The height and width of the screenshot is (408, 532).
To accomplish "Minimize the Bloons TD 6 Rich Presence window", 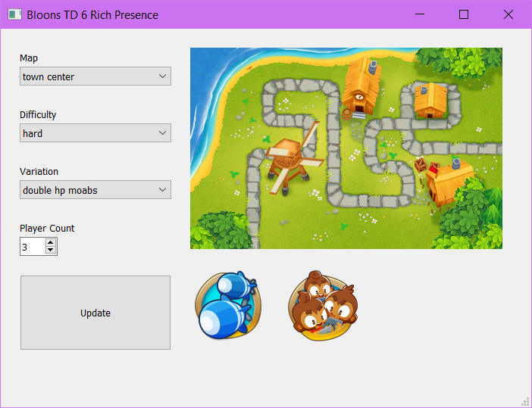I will [x=420, y=14].
